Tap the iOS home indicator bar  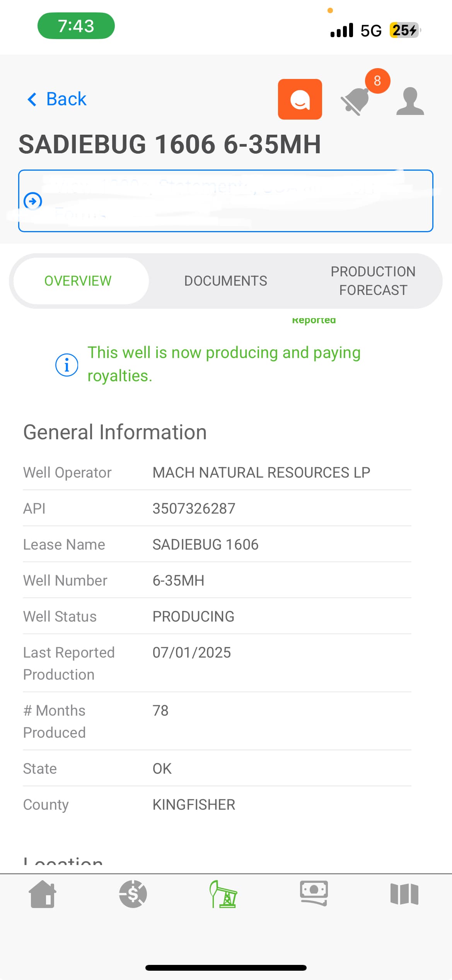coord(226,968)
